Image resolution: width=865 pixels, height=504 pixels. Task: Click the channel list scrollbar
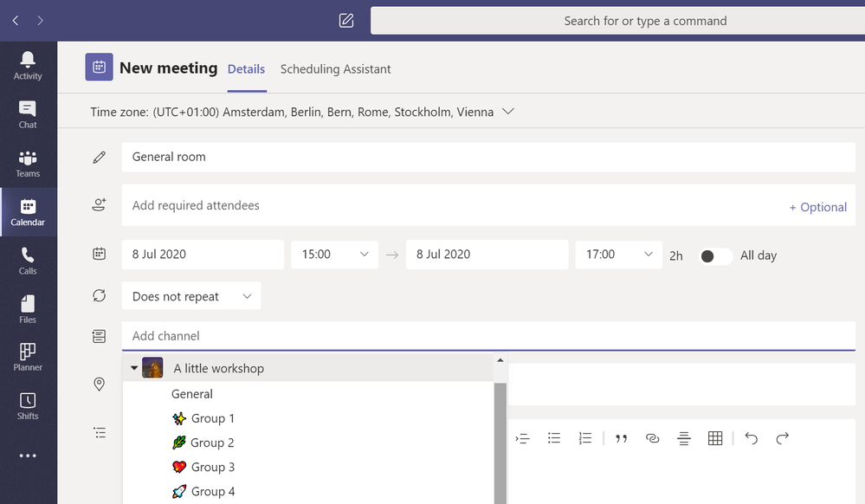(500, 443)
